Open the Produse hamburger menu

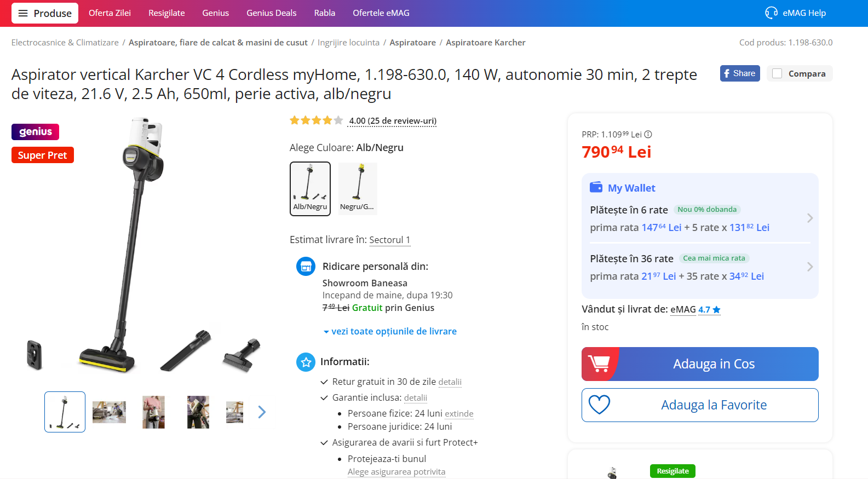tap(45, 13)
